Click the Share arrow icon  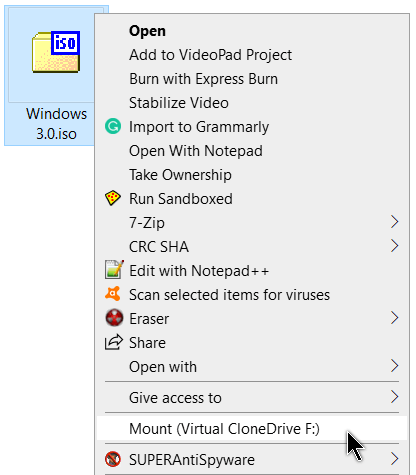click(114, 342)
